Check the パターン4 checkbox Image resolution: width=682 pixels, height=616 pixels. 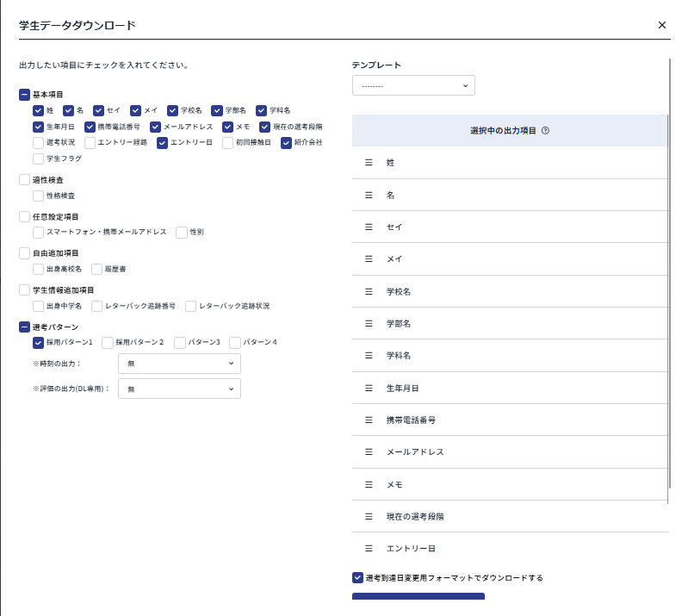[x=235, y=343]
